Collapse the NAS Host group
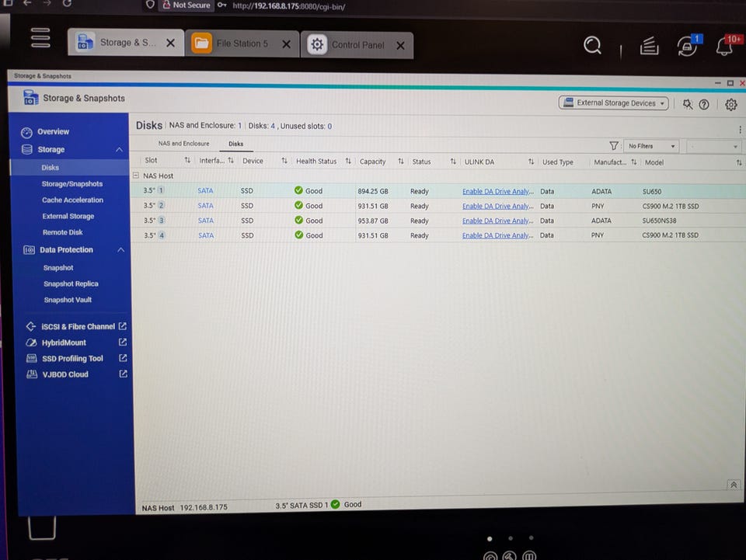The height and width of the screenshot is (560, 746). (x=135, y=176)
